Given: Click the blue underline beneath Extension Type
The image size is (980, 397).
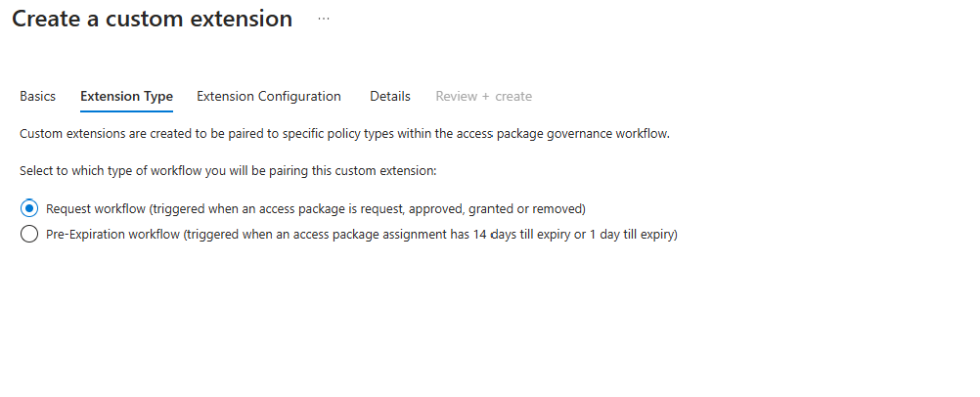Looking at the screenshot, I should coord(126,111).
